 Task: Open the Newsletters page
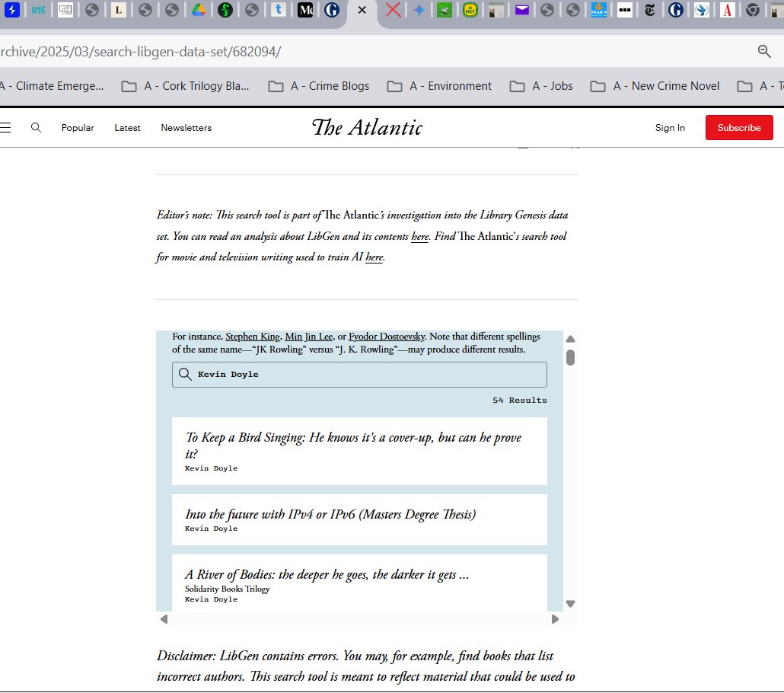tap(186, 128)
